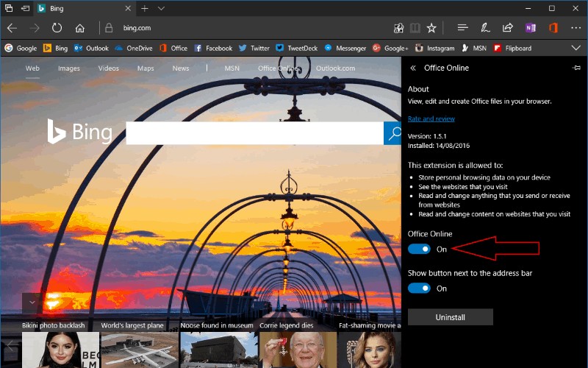Image resolution: width=588 pixels, height=368 pixels.
Task: Select the Web tab on Bing
Action: (32, 68)
